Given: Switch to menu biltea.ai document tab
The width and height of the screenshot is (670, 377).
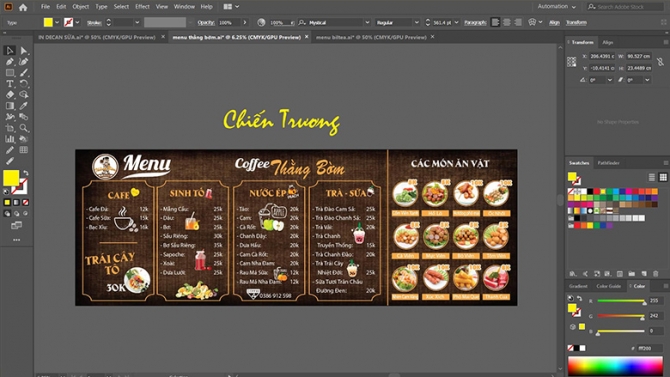Looking at the screenshot, I should pos(371,37).
